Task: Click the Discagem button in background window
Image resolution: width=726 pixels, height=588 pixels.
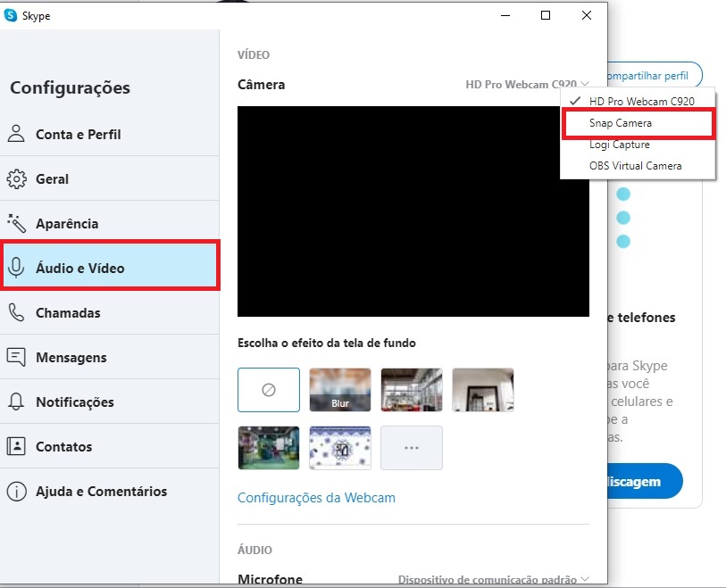Action: [645, 481]
